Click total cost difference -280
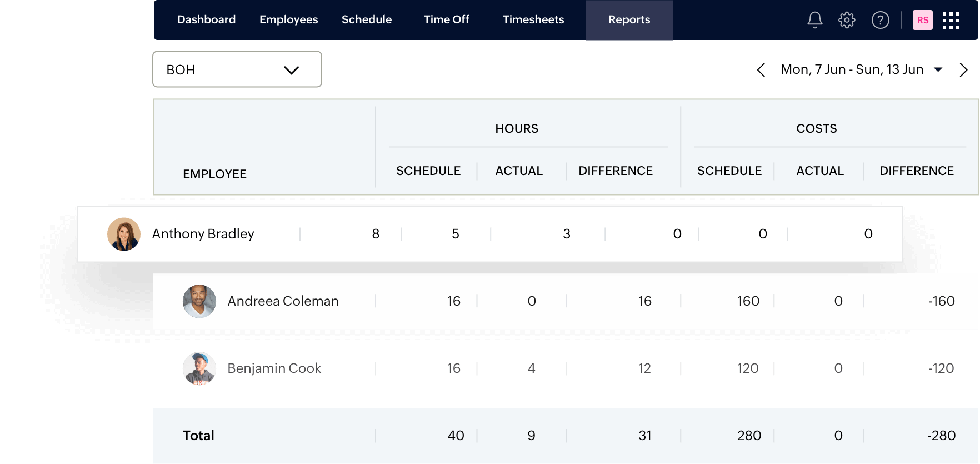This screenshot has width=980, height=464. 942,436
